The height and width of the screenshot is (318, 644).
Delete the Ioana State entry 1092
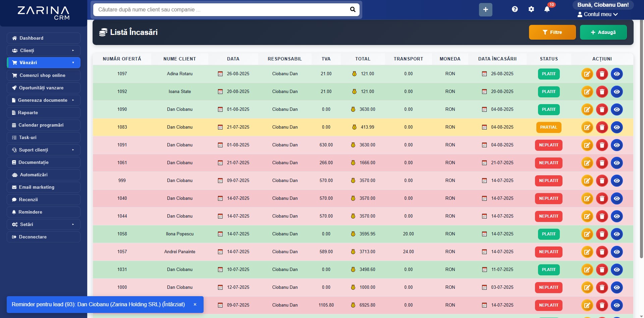click(x=602, y=92)
